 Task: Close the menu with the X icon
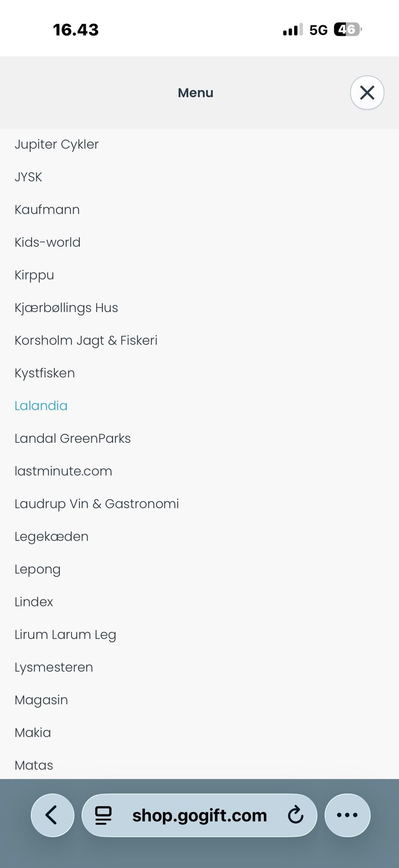pos(367,93)
